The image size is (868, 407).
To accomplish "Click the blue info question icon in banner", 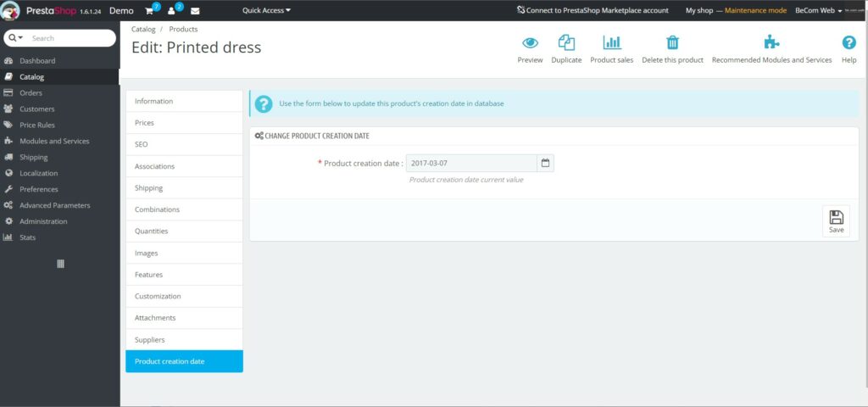I will (264, 103).
